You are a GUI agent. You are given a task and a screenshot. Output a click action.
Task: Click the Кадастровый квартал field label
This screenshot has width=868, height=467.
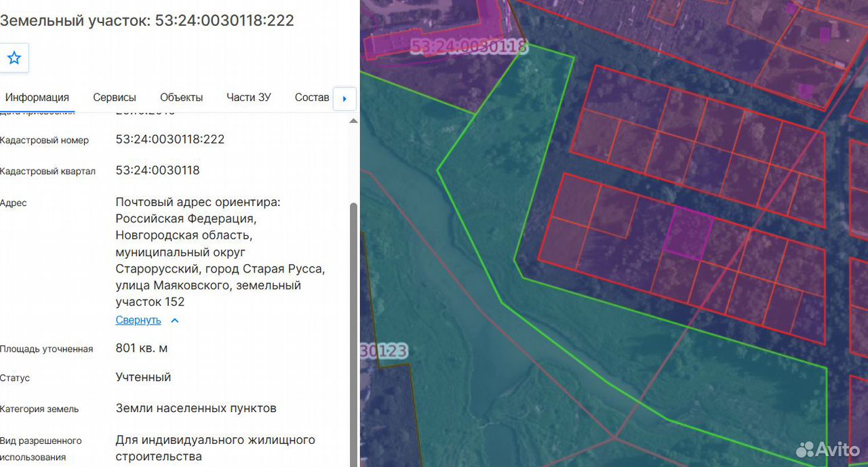coord(48,171)
